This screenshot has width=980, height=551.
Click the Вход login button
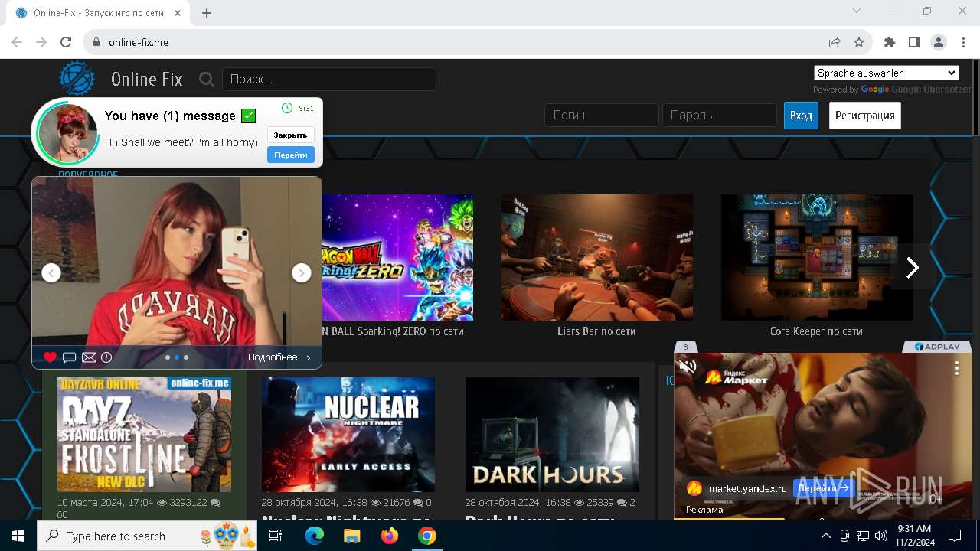801,116
